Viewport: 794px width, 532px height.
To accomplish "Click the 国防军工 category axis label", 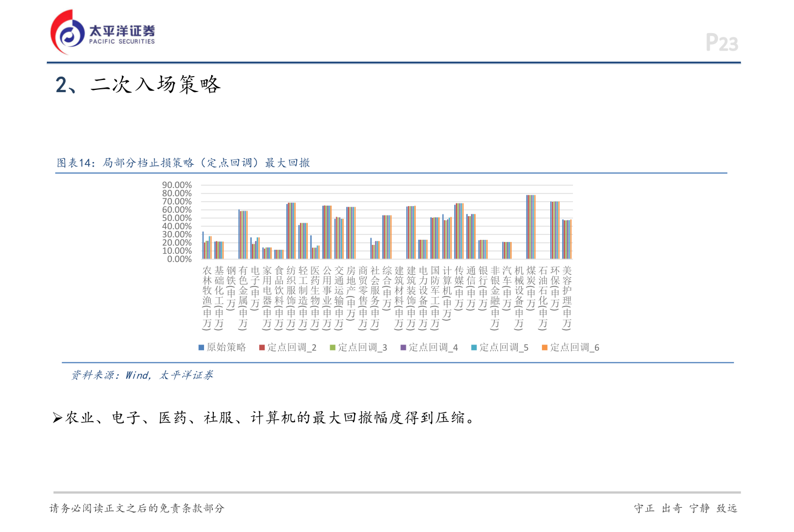I will (436, 298).
